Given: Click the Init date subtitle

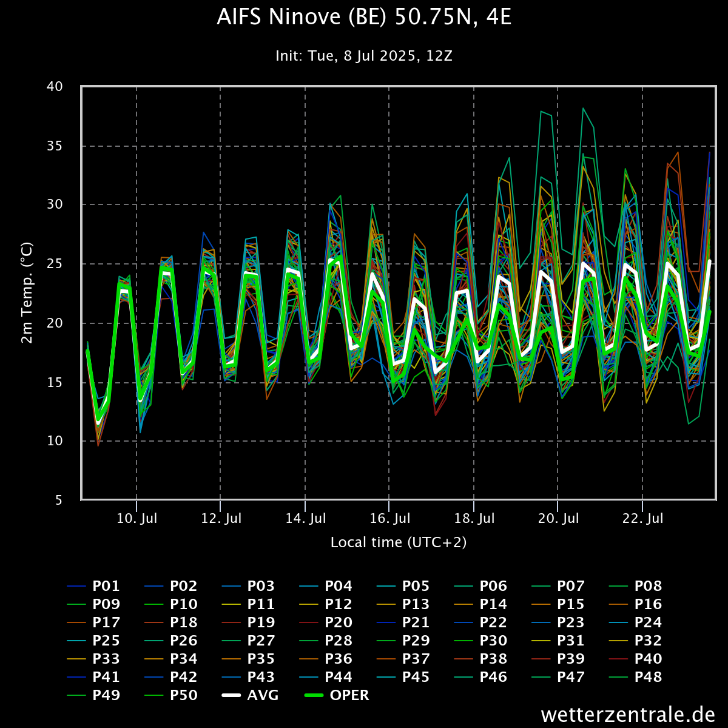Looking at the screenshot, I should [364, 56].
